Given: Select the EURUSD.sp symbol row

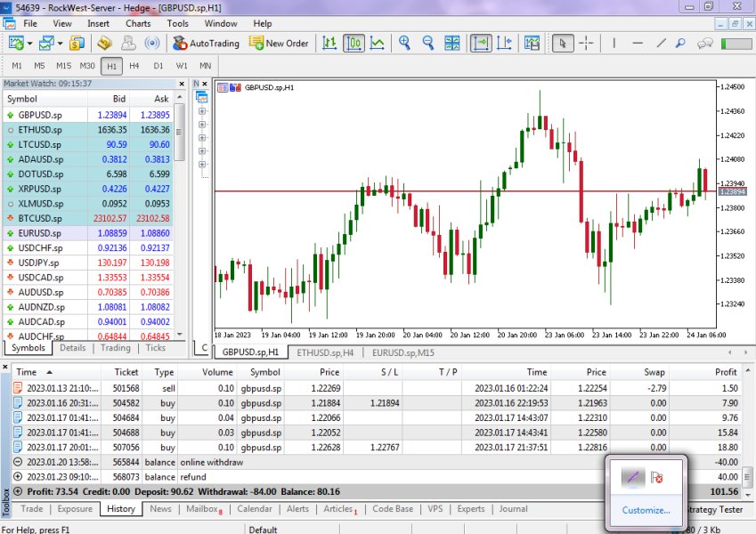Looking at the screenshot, I should tap(88, 233).
